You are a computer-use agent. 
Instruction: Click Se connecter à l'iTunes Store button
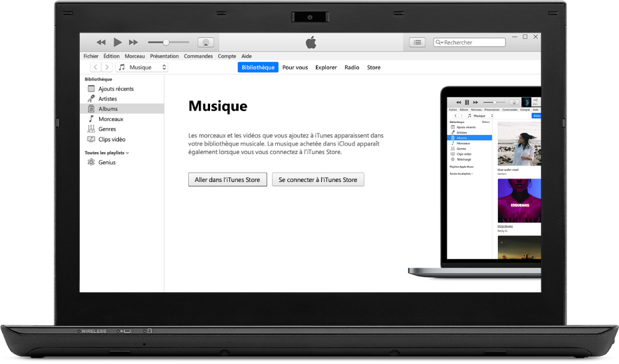coord(318,180)
